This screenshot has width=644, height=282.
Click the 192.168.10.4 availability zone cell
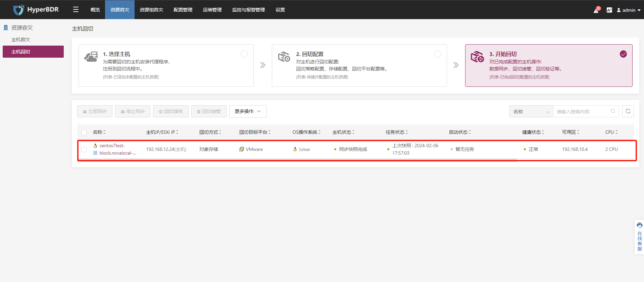[x=575, y=150]
